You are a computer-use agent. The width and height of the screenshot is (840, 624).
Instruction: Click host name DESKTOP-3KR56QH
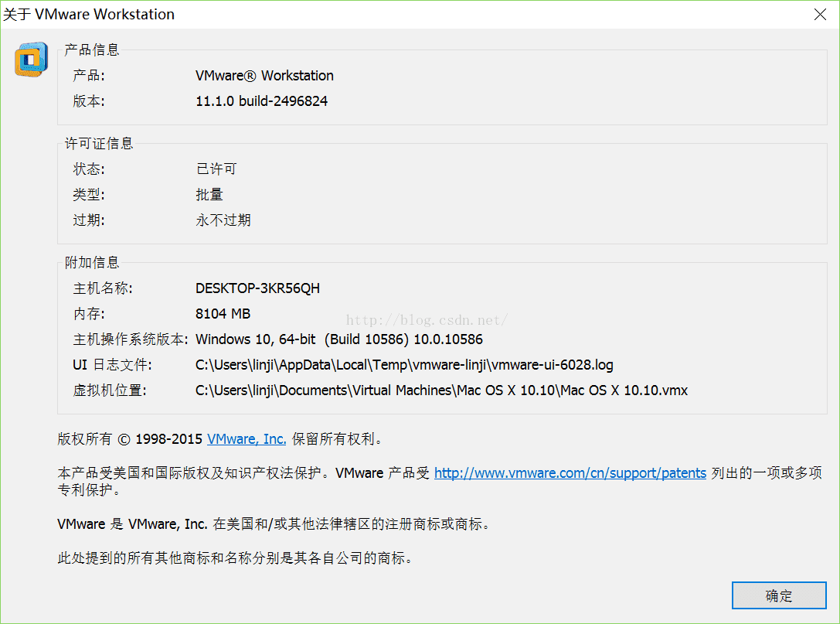tap(257, 288)
